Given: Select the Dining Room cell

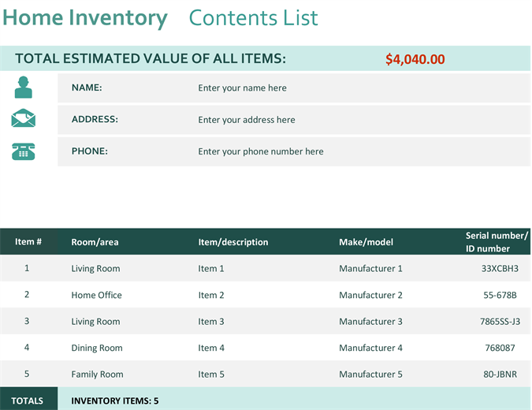Looking at the screenshot, I should tap(97, 348).
